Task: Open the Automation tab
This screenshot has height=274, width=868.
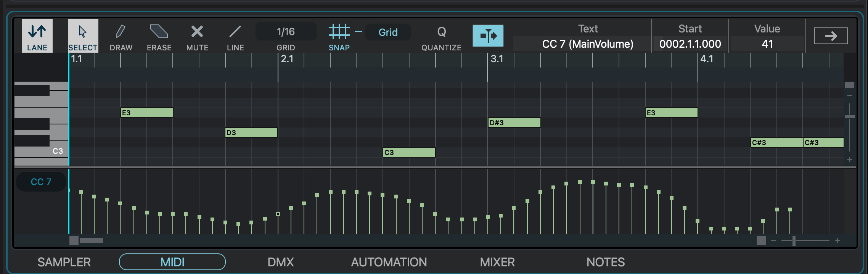Action: coord(389,262)
